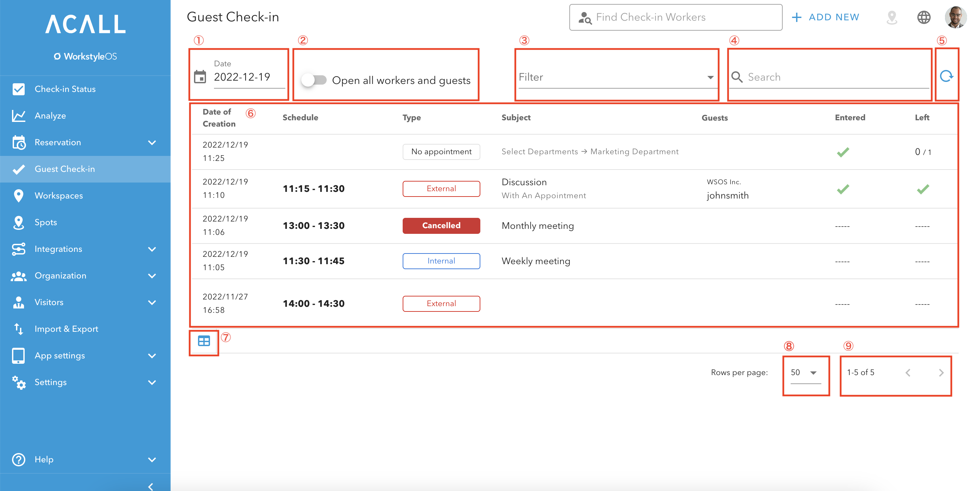Open Check-in Status menu item
980x491 pixels.
(x=85, y=89)
